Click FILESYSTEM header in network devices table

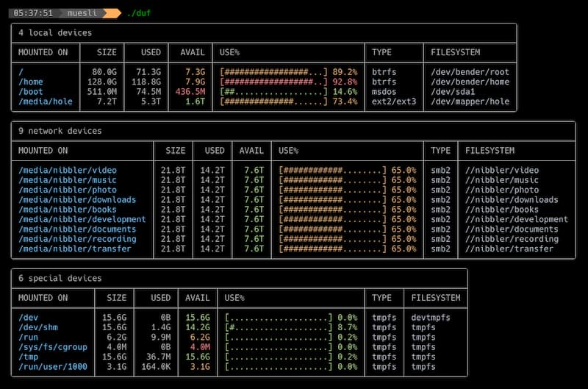click(490, 151)
